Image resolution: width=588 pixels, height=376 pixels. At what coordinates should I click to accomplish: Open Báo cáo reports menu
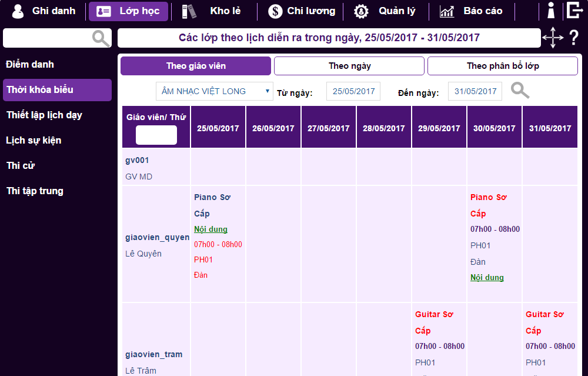coord(471,11)
